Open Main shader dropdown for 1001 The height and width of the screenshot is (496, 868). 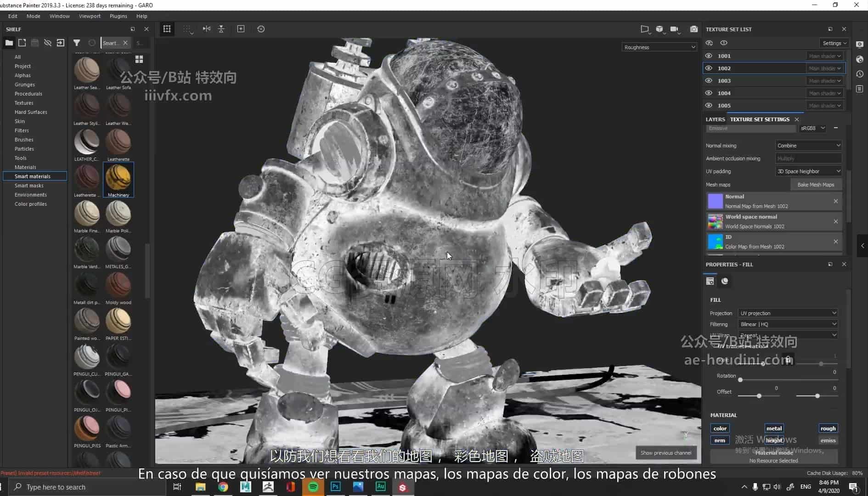(x=825, y=56)
